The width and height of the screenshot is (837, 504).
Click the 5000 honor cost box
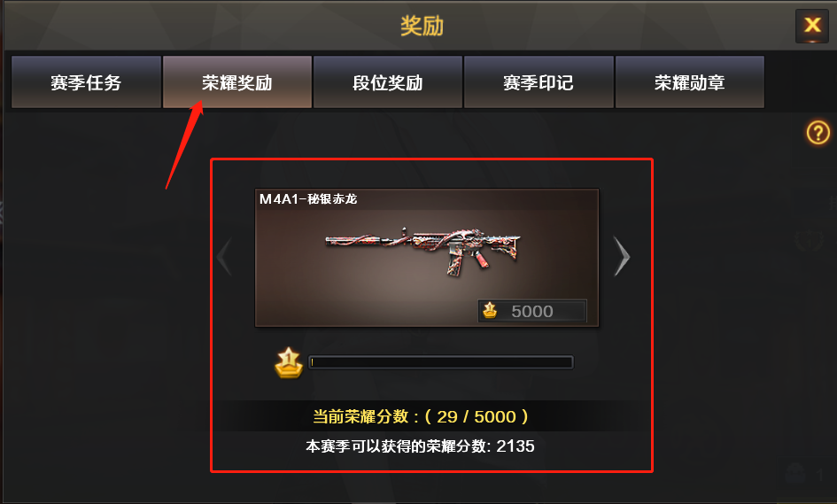[x=532, y=311]
